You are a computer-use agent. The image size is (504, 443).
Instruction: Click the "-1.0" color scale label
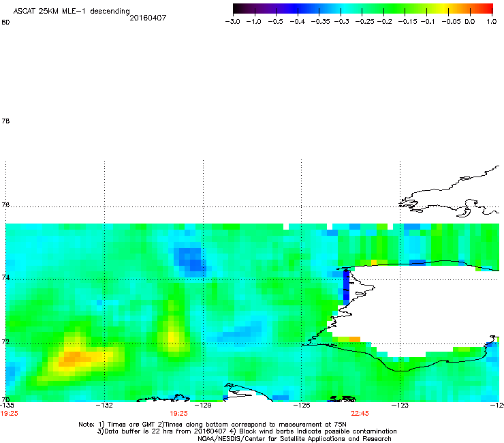[x=253, y=22]
